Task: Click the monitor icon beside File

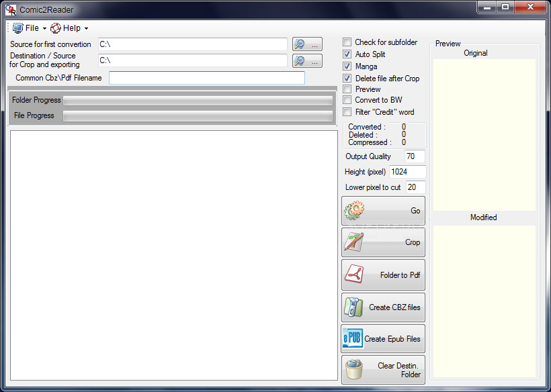Action: pyautogui.click(x=17, y=28)
